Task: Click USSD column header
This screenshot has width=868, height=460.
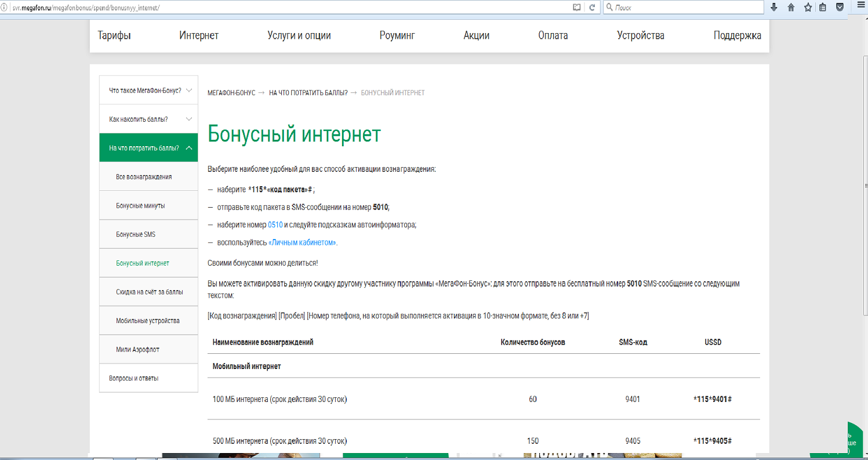Action: coord(713,342)
